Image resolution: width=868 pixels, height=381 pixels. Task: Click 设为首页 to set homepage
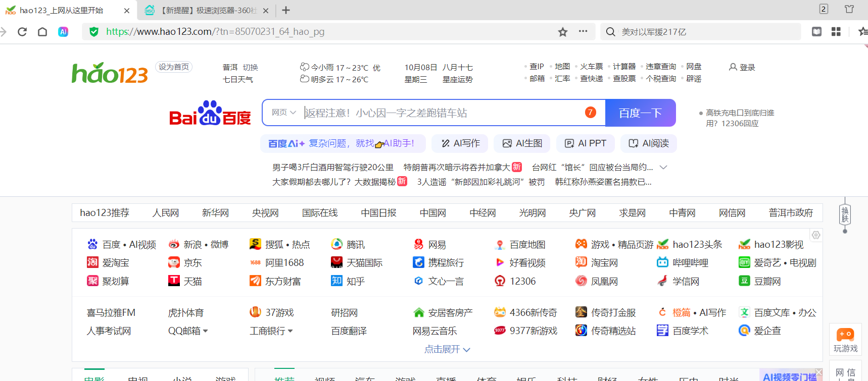[x=173, y=67]
